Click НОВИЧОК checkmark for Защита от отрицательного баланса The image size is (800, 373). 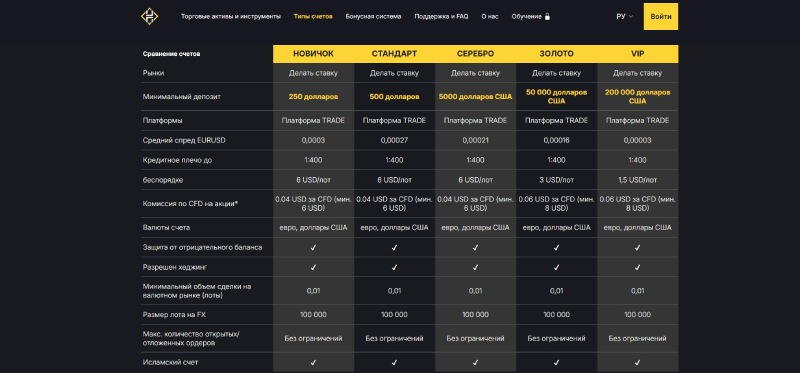(313, 247)
